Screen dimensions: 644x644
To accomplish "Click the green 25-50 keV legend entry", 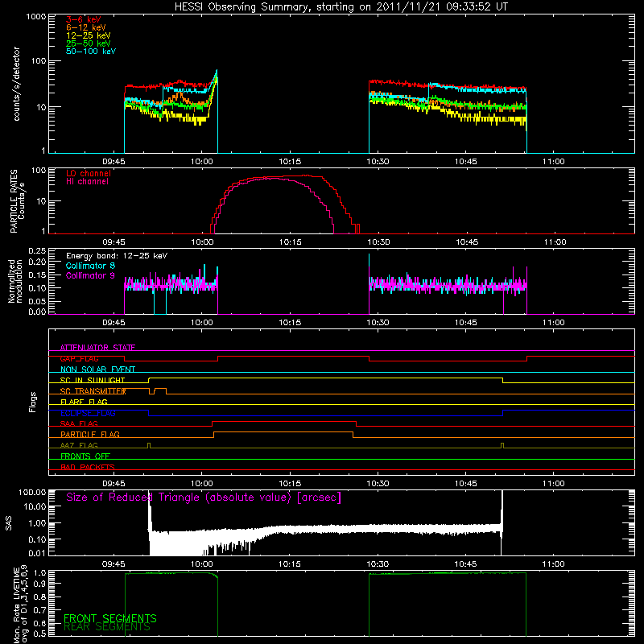I will pos(89,43).
